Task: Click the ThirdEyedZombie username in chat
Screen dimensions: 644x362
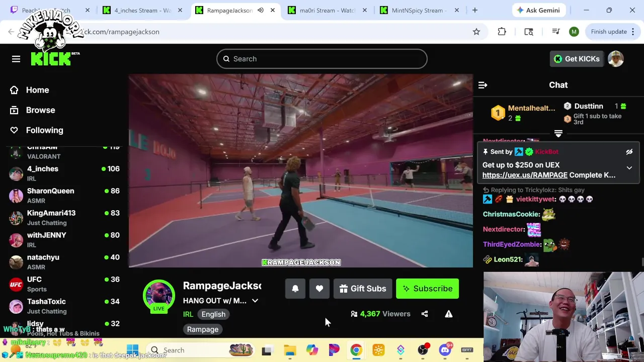Action: tap(511, 244)
